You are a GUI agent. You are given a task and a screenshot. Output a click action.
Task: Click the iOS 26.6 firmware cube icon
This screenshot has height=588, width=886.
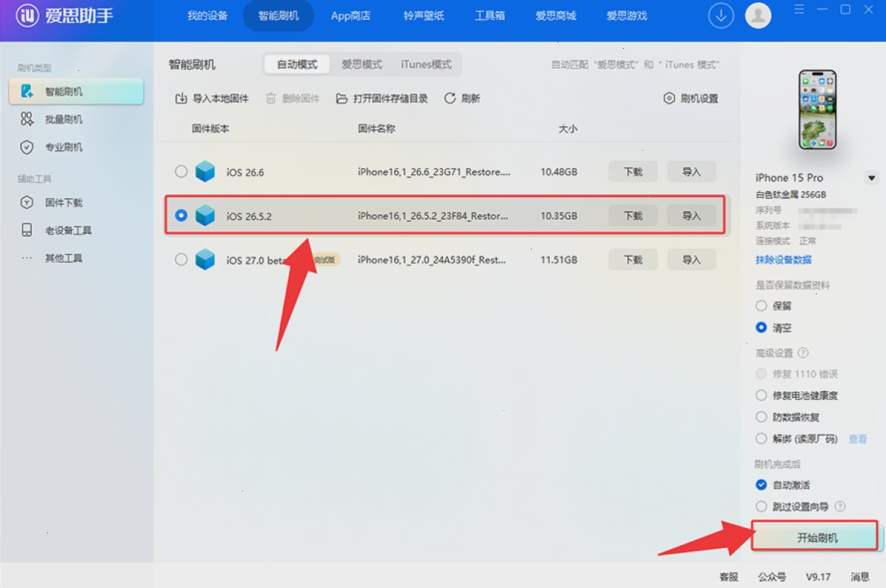pyautogui.click(x=205, y=172)
